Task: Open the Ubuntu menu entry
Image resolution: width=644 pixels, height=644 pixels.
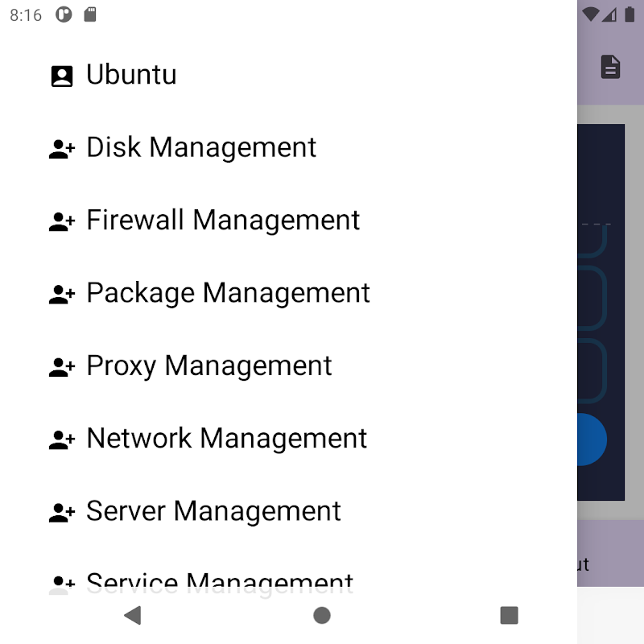Action: click(x=131, y=75)
